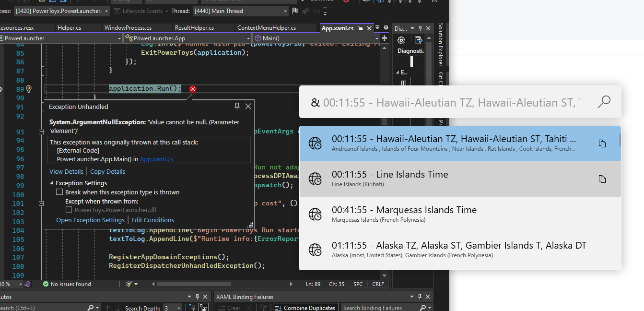Open Diagnostic Tools settings gear
644x311 pixels.
coord(401,40)
